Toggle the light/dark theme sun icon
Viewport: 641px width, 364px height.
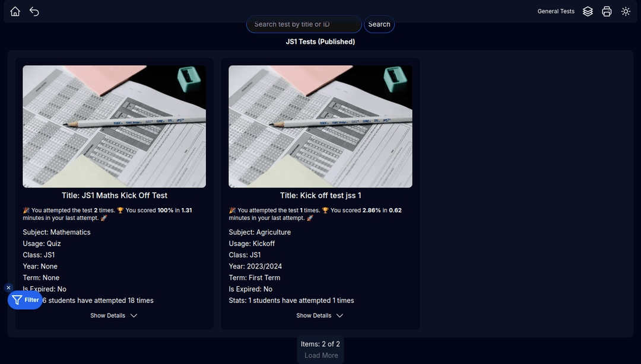(x=626, y=11)
